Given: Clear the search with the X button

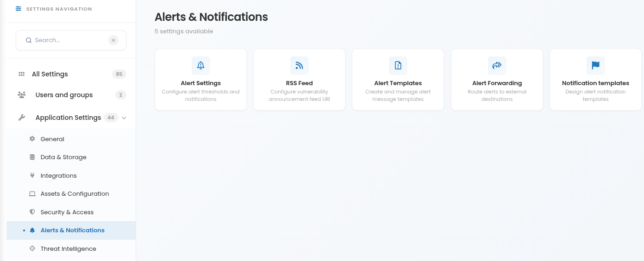Looking at the screenshot, I should pyautogui.click(x=113, y=40).
